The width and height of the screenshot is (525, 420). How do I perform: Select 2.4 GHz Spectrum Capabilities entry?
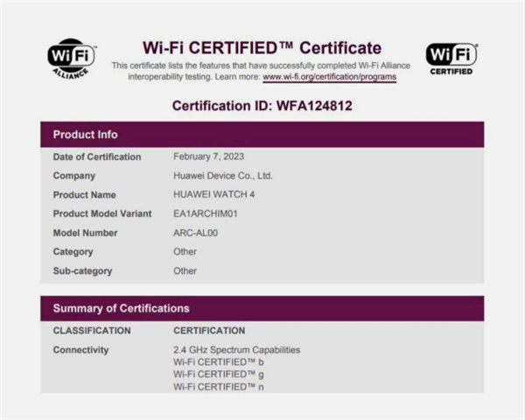[237, 350]
